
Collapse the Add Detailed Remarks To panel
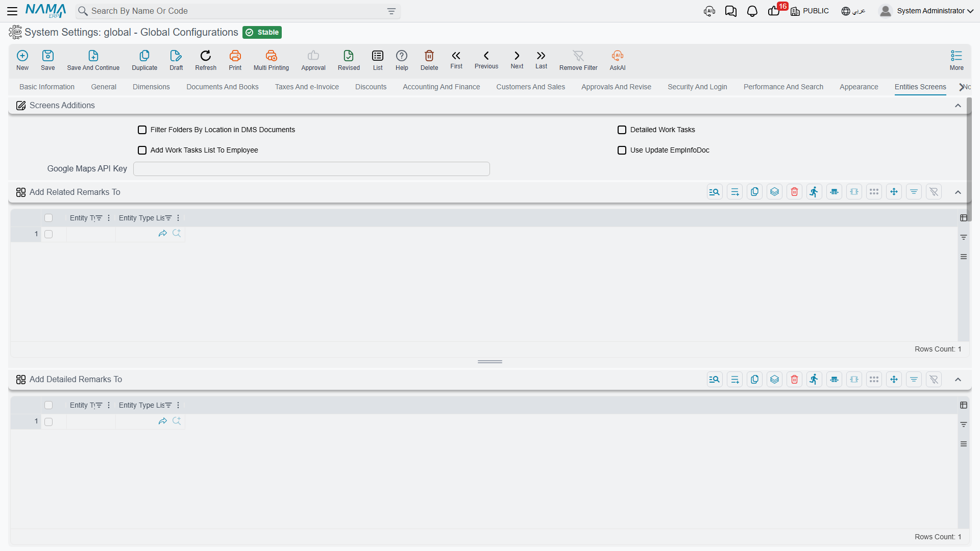[x=958, y=380]
